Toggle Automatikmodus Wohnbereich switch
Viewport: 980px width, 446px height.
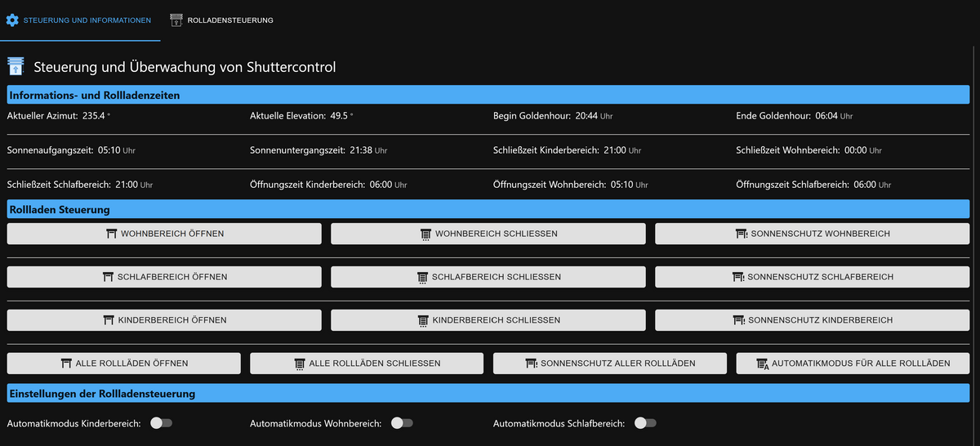[x=401, y=423]
